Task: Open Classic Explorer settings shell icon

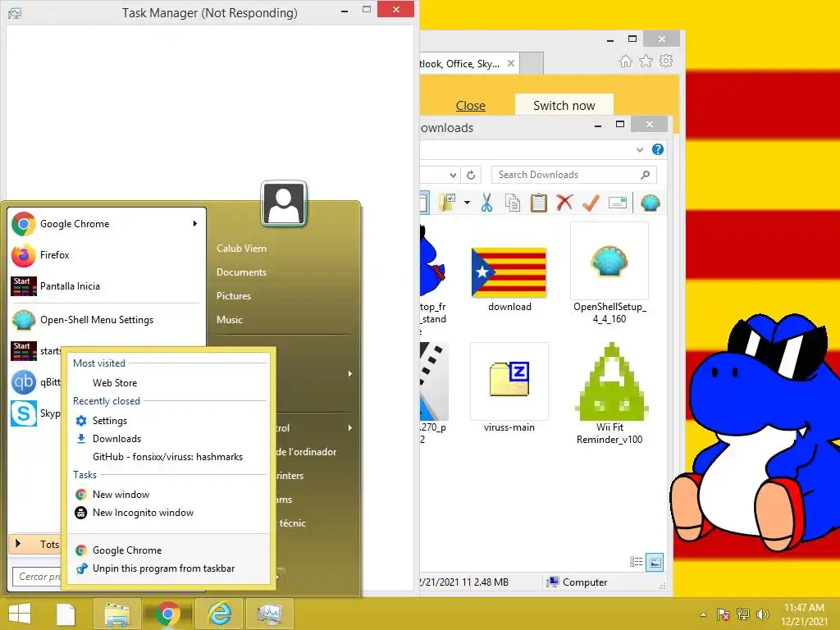Action: coord(650,203)
